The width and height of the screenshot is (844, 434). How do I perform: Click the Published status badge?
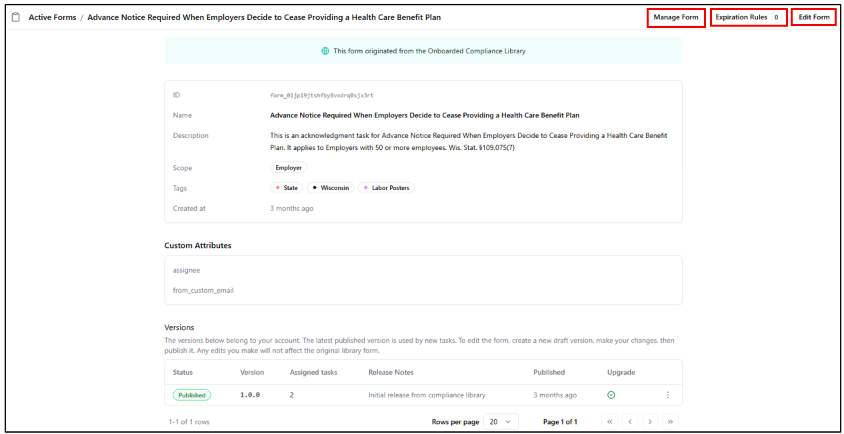coord(192,395)
